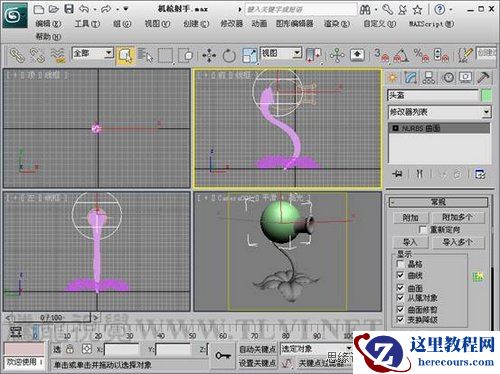Click the 自动关键点 auto key button
Image resolution: width=500 pixels, height=374 pixels.
pyautogui.click(x=257, y=349)
